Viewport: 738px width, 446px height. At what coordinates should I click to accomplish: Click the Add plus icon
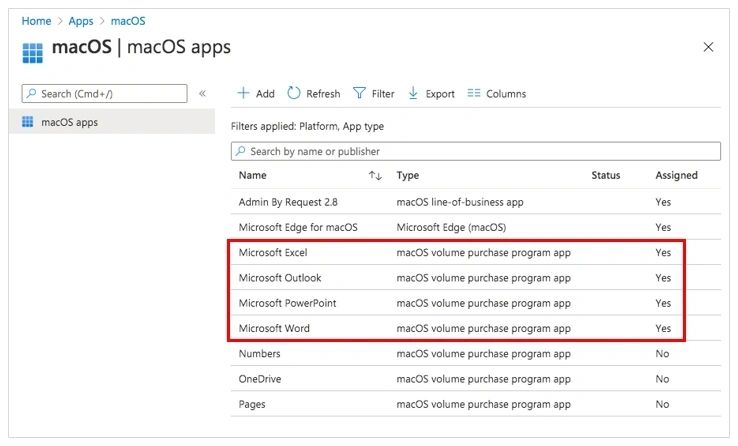[x=243, y=93]
